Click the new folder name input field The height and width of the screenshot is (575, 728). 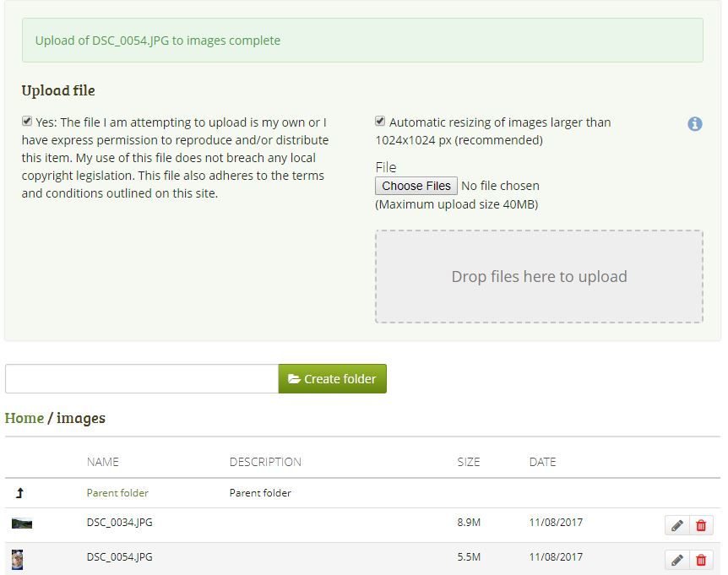click(x=142, y=379)
